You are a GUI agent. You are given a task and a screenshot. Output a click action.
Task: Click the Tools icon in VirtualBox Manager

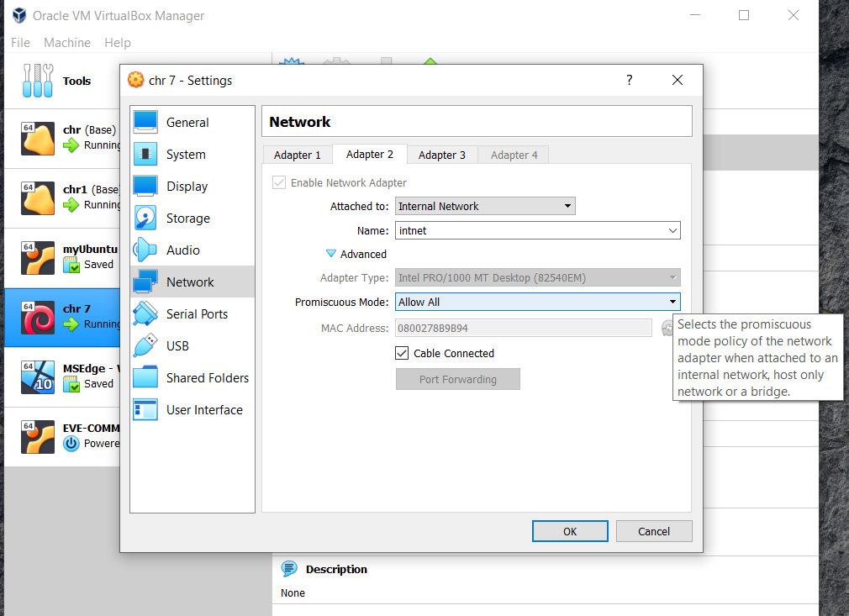pos(37,81)
